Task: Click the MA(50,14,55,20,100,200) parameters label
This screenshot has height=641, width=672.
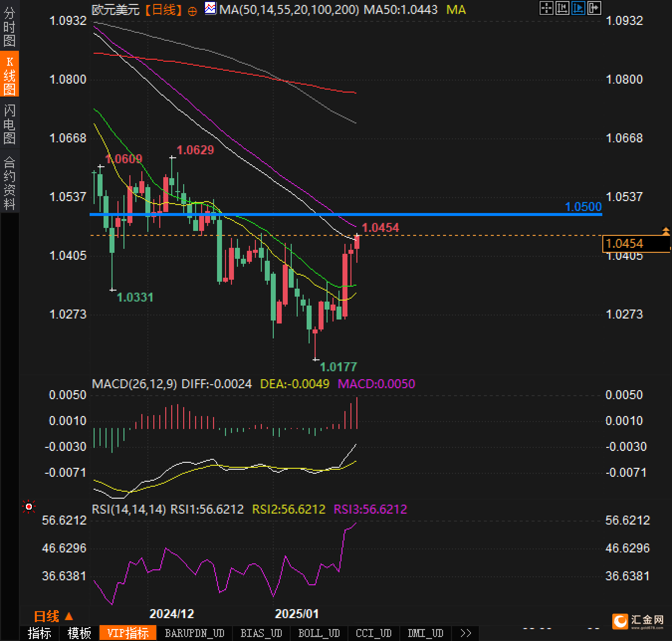Action: [289, 9]
